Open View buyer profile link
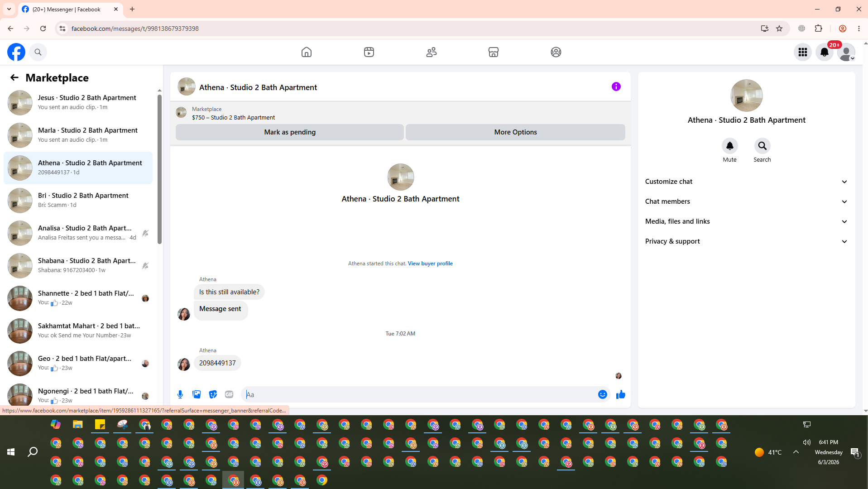The width and height of the screenshot is (868, 489). pos(430,264)
